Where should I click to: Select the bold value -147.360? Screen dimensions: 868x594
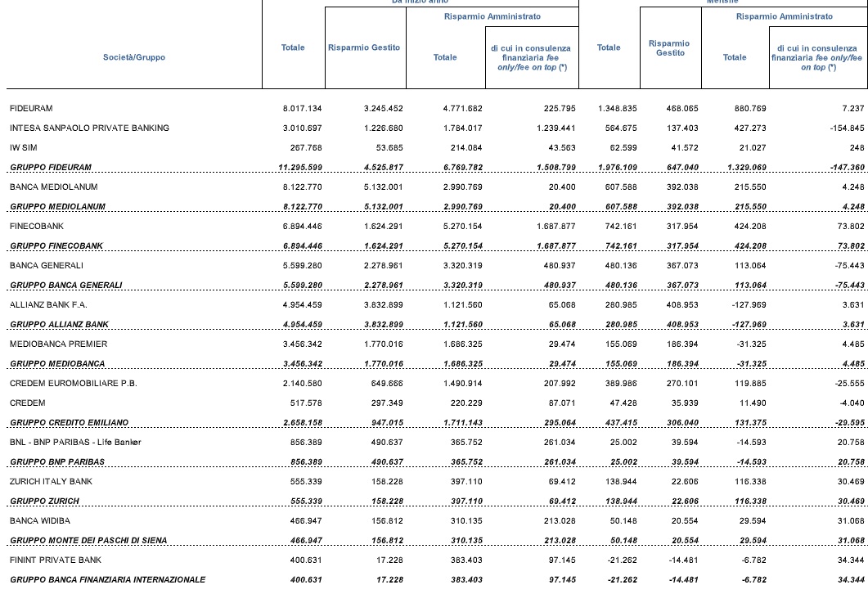click(x=847, y=167)
